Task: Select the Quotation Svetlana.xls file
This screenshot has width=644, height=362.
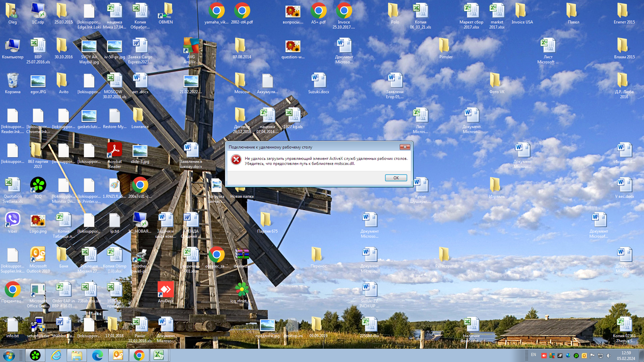Action: 13,190
